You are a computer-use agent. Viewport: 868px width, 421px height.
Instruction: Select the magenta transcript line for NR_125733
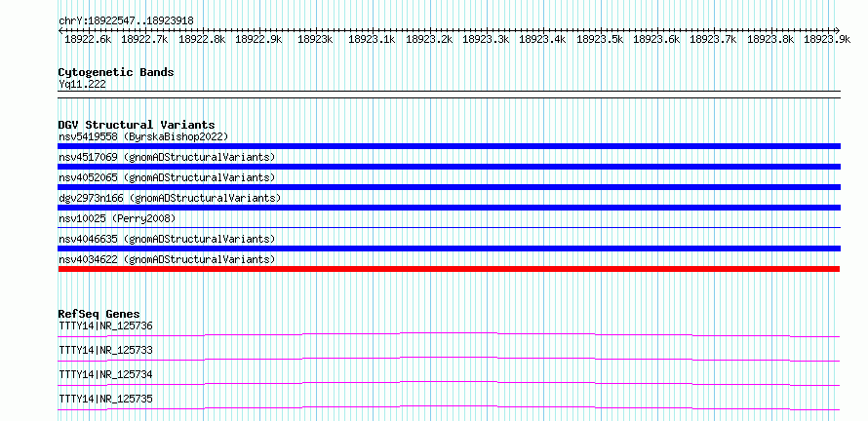[449, 359]
